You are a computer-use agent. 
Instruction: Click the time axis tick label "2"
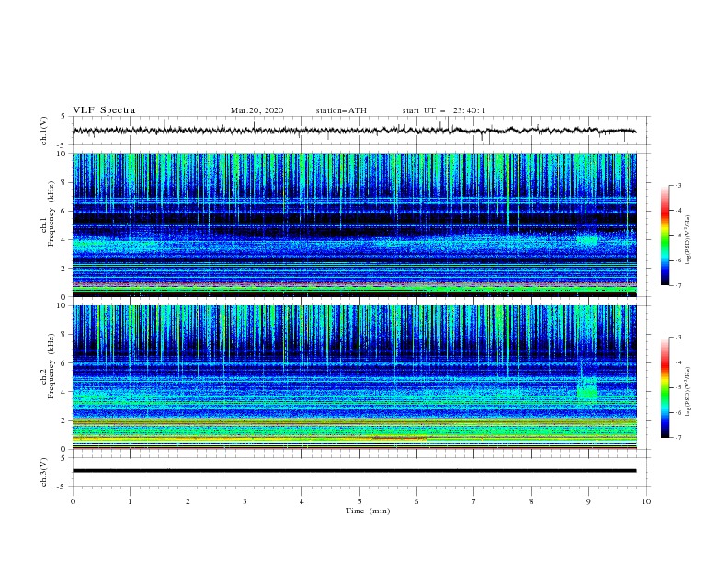(188, 501)
